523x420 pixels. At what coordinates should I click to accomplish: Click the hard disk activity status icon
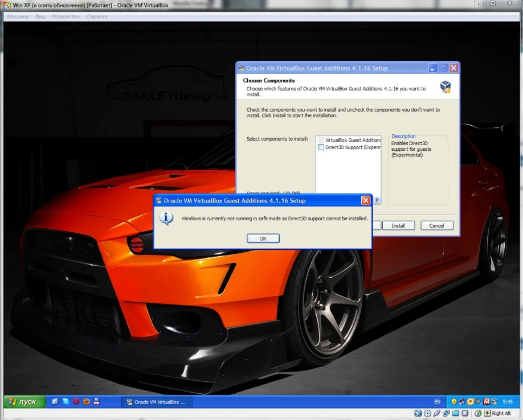(418, 413)
